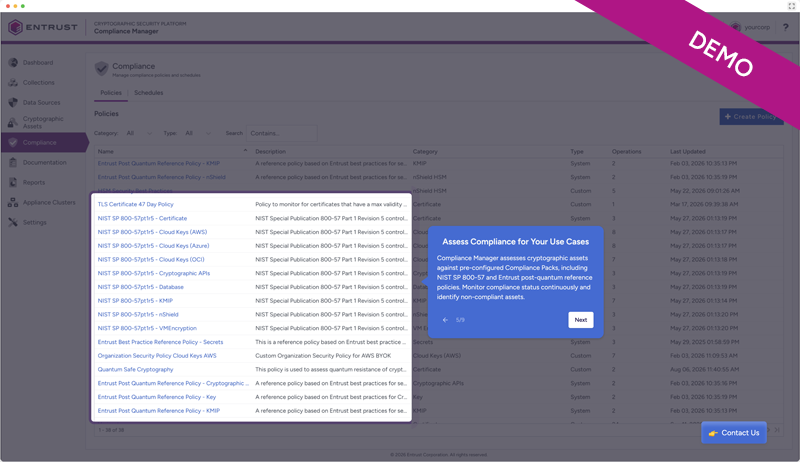This screenshot has width=800, height=462.
Task: Select Appliance Clusters in the sidebar menu
Action: tap(49, 202)
